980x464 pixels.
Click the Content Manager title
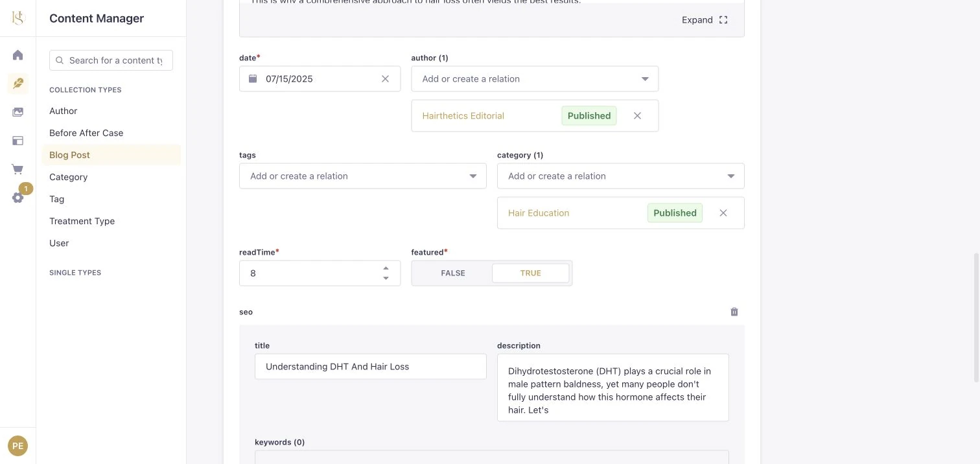[97, 18]
